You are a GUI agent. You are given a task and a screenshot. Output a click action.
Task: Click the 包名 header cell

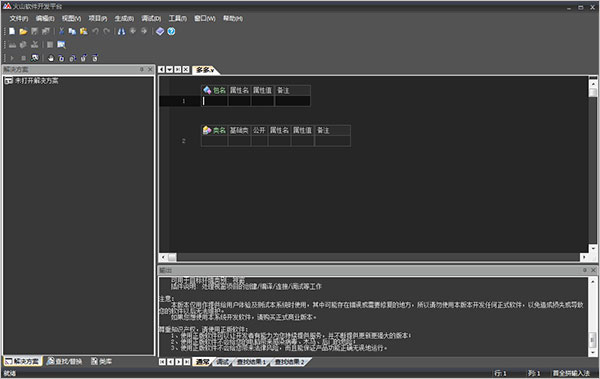pyautogui.click(x=214, y=90)
